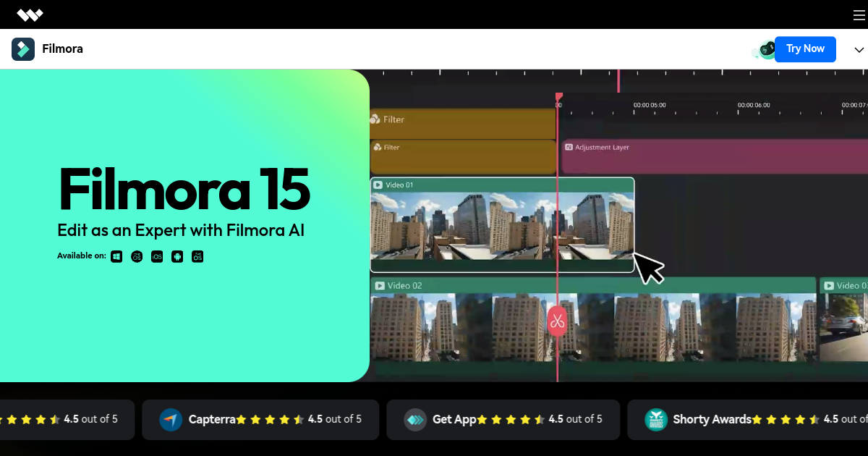Click the scissors cut icon on the timeline
Screen dimensions: 868x456
tap(557, 321)
